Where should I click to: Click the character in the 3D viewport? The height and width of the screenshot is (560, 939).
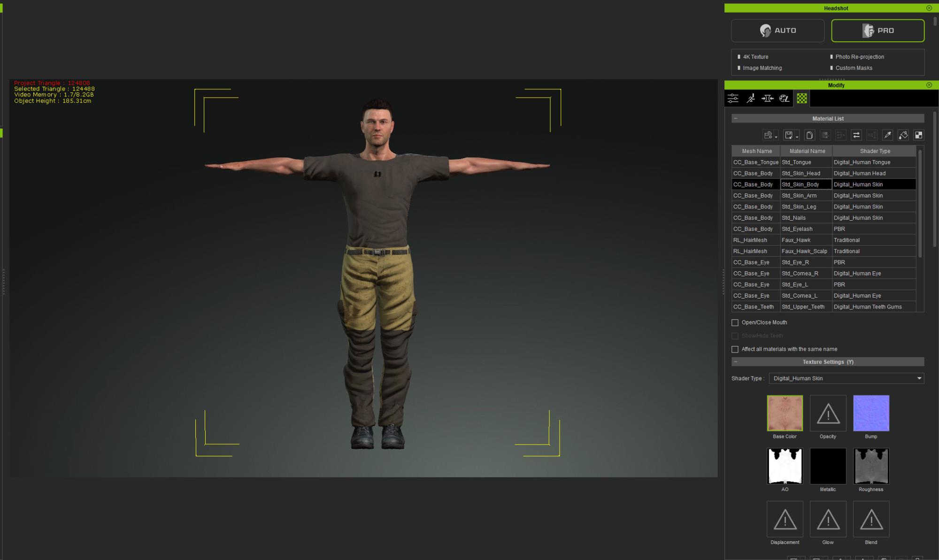tap(377, 274)
